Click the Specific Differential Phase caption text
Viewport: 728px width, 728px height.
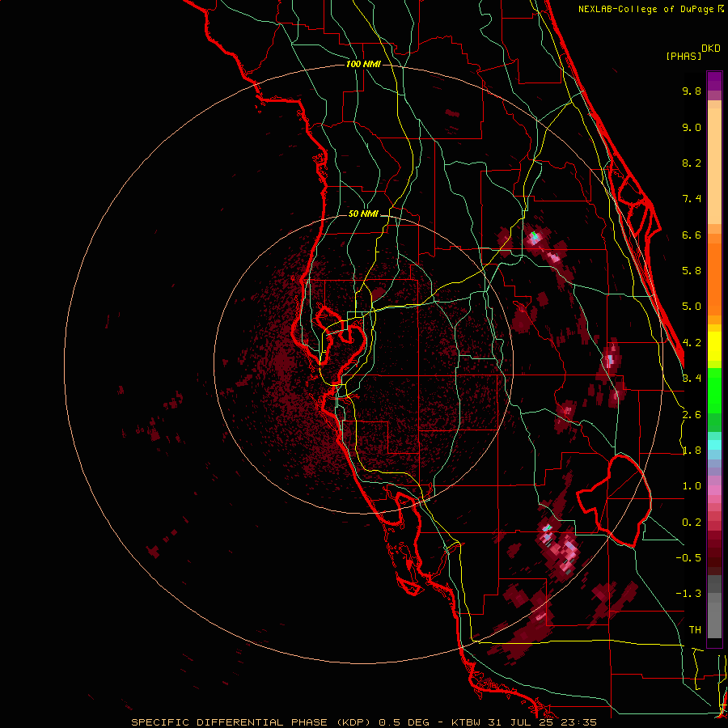click(363, 722)
